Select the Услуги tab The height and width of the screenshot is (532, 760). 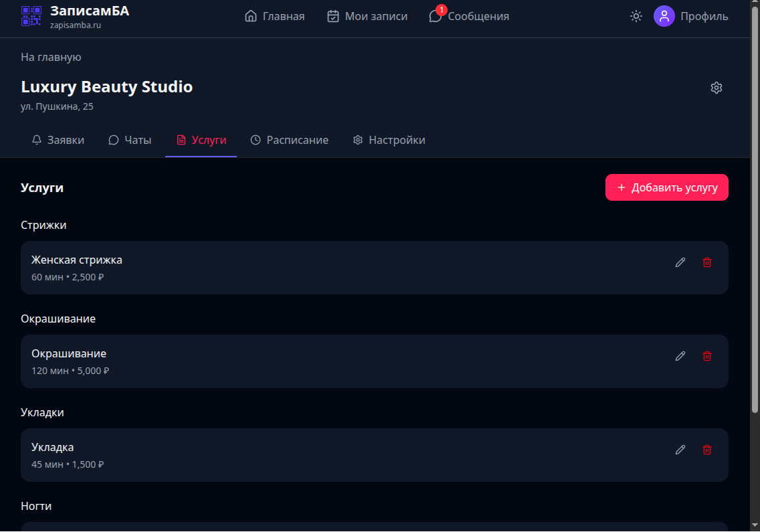click(x=201, y=140)
